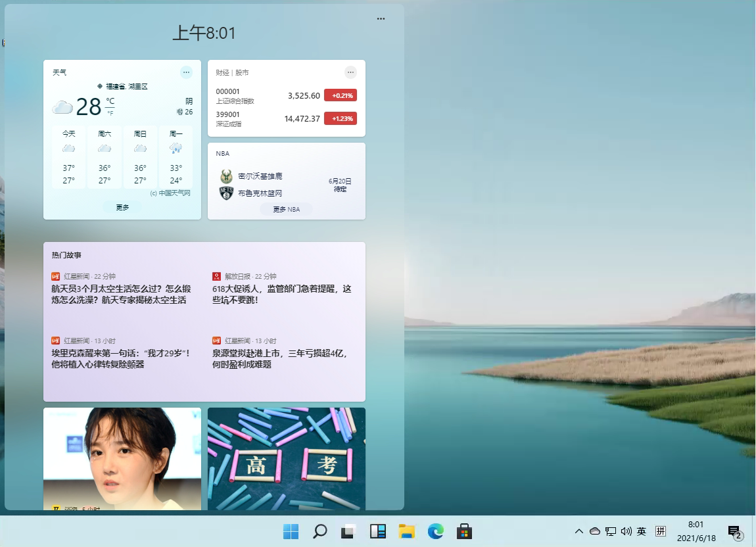
Task: Open the 财经 stock widget options menu
Action: coord(350,72)
